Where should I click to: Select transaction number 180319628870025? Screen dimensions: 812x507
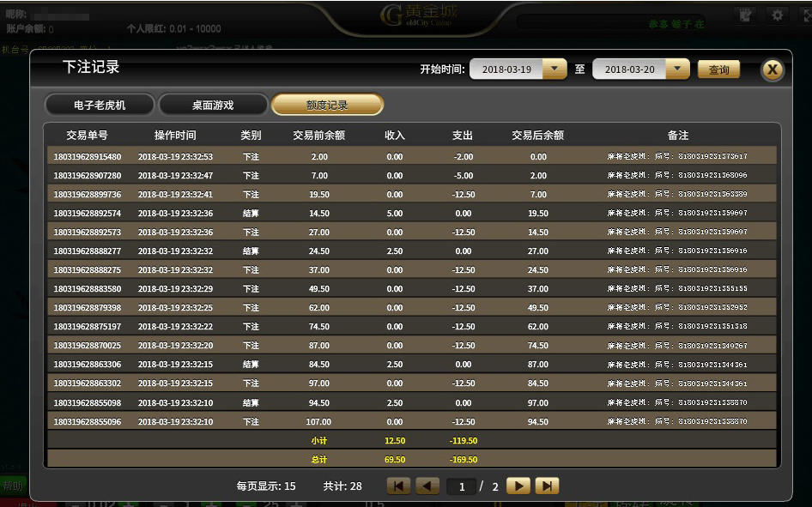click(x=87, y=346)
